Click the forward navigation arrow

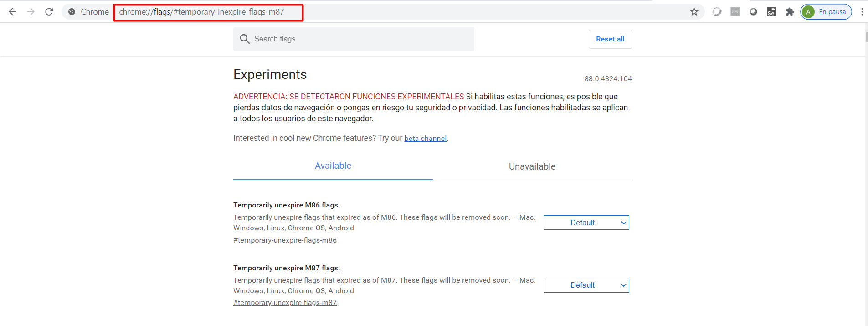click(x=31, y=12)
